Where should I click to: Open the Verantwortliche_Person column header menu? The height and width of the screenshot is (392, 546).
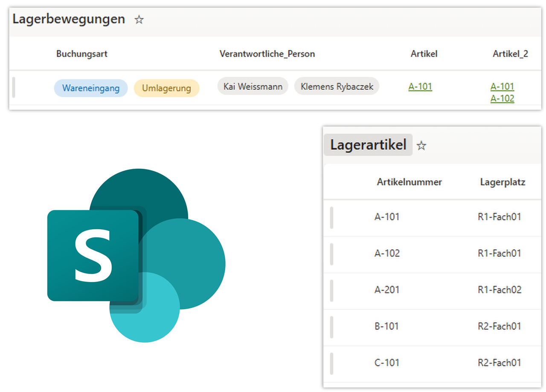coord(267,54)
